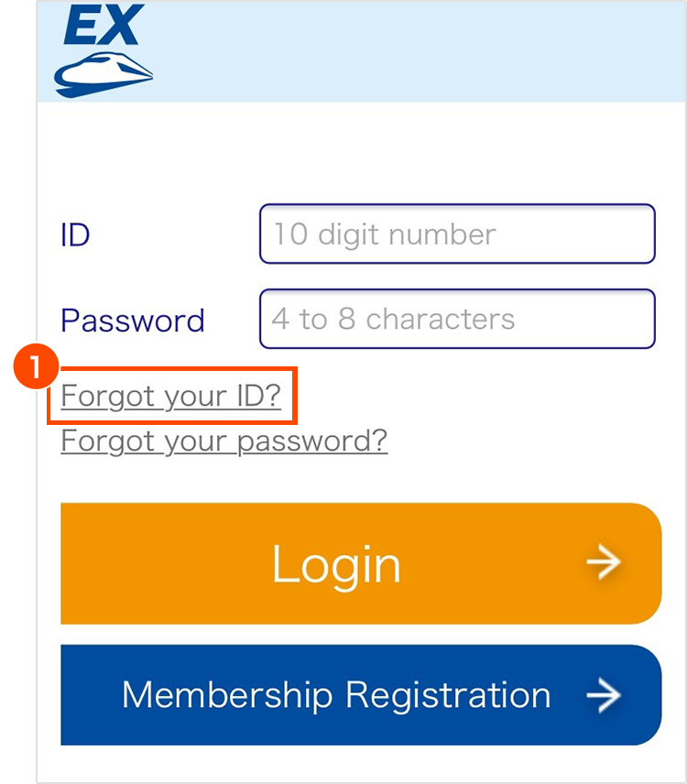Click the arrow on the Login button

pos(604,563)
